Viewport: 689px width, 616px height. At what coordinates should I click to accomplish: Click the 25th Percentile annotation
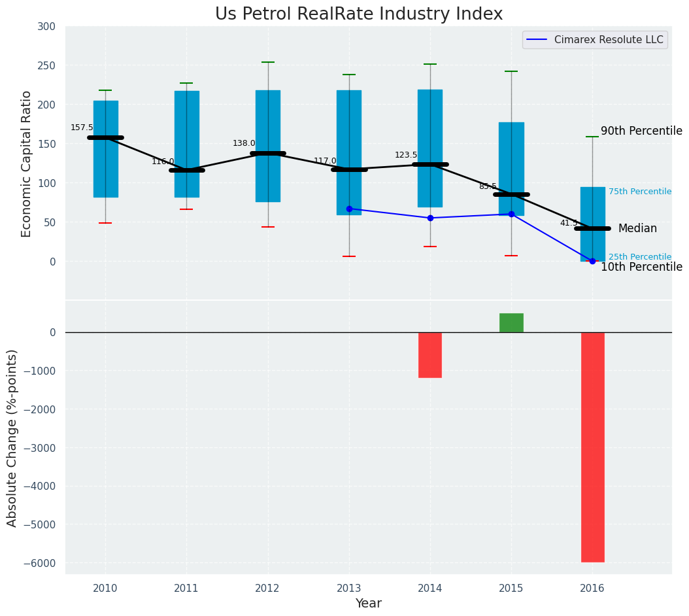[x=639, y=257]
